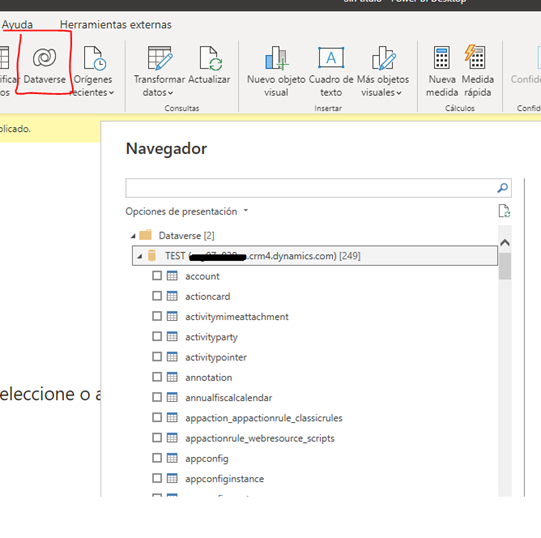Check the appconfiginstance checkbox
This screenshot has width=541, height=538.
click(x=157, y=478)
